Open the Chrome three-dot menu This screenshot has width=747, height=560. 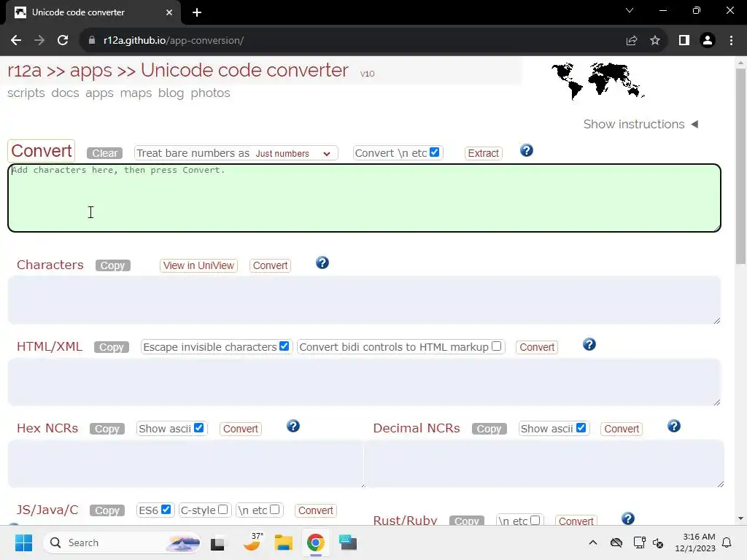(731, 41)
